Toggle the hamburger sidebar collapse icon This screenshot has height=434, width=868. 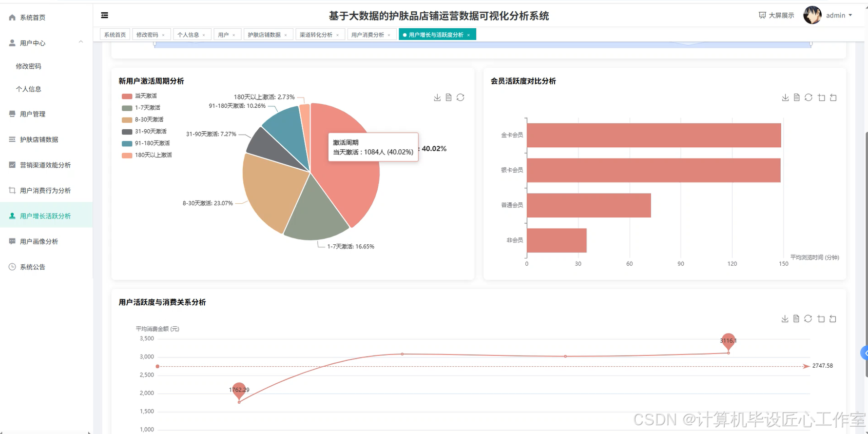104,16
